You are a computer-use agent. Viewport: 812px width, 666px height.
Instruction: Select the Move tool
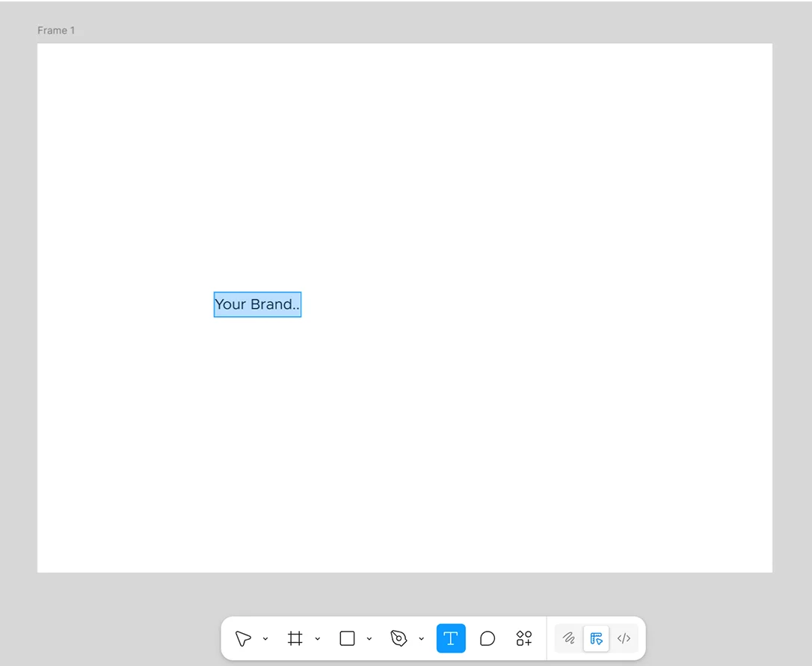(x=243, y=638)
